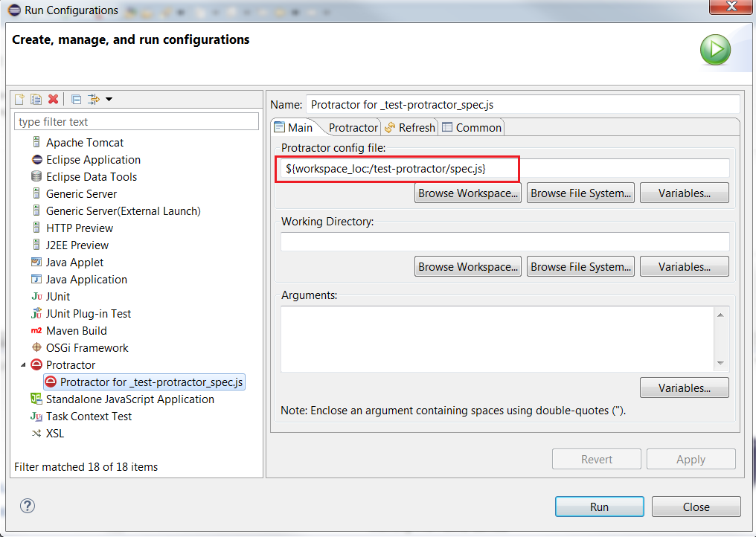Click Variables button under Working Directory
The width and height of the screenshot is (756, 537).
[x=684, y=266]
